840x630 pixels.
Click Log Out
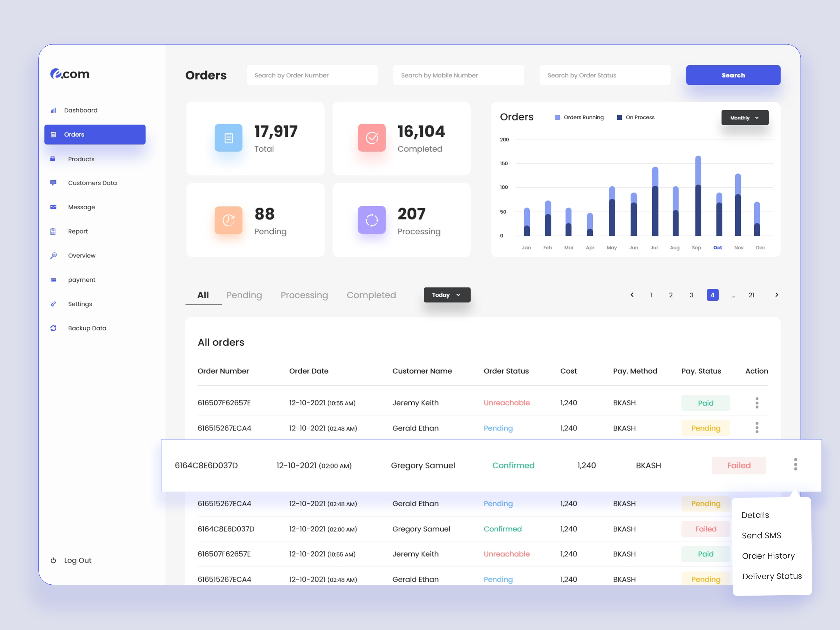[x=77, y=560]
